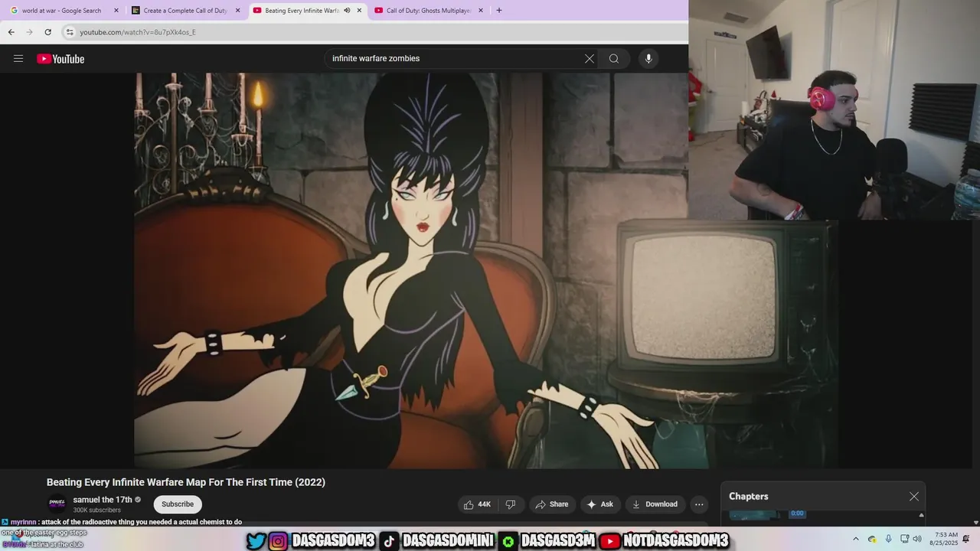The height and width of the screenshot is (551, 980).
Task: Close the 'Call of Duty: Ghosts' tab
Action: [x=481, y=11]
